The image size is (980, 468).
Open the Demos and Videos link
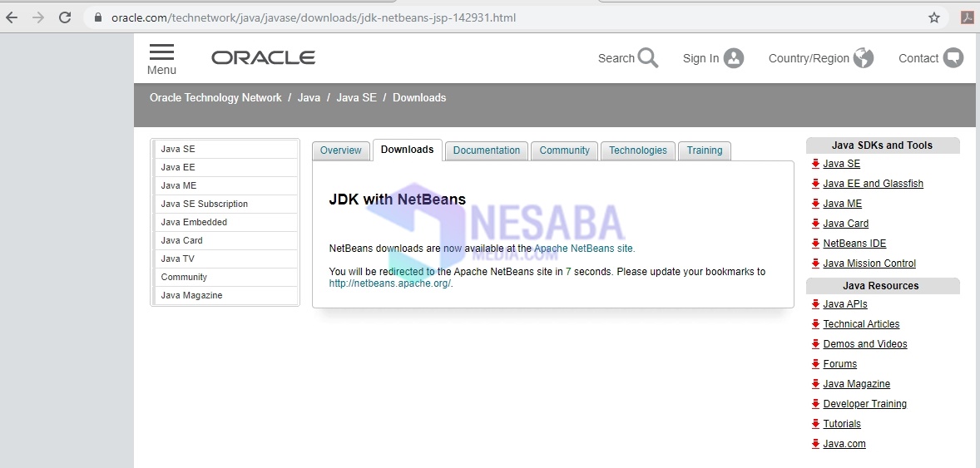tap(865, 344)
